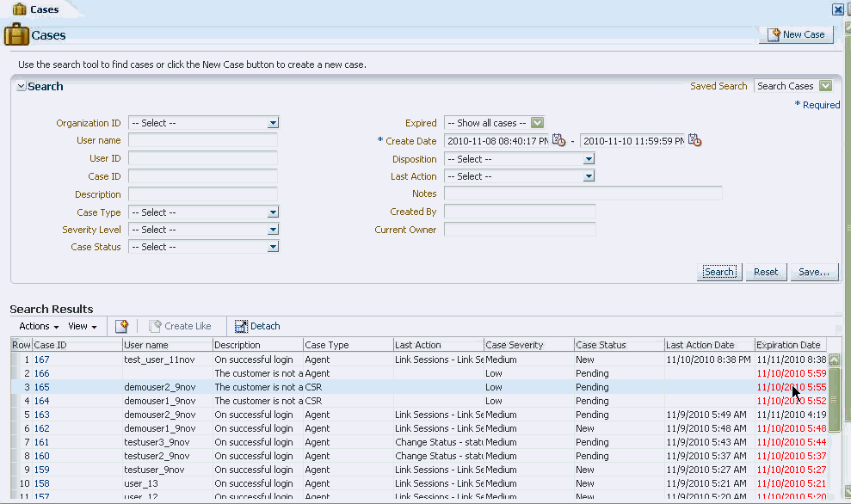Screen dimensions: 851x504
Task: Open the Case Type dropdown
Action: 273,212
